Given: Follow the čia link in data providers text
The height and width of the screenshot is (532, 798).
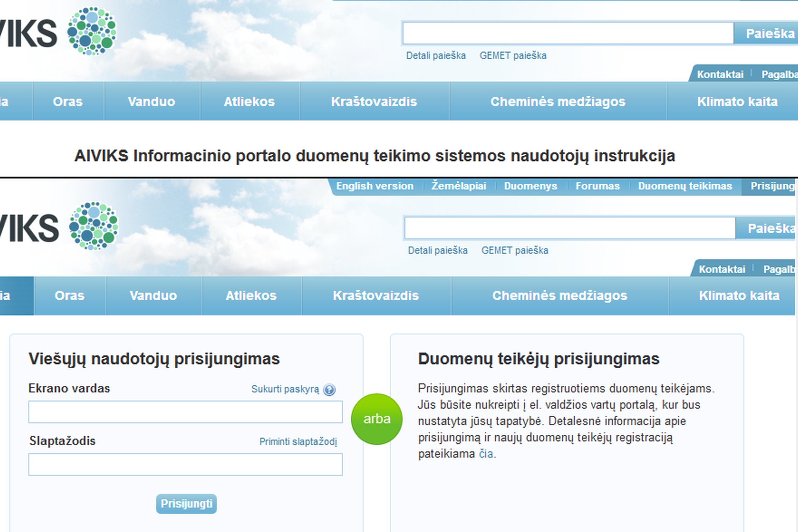Looking at the screenshot, I should [x=486, y=454].
